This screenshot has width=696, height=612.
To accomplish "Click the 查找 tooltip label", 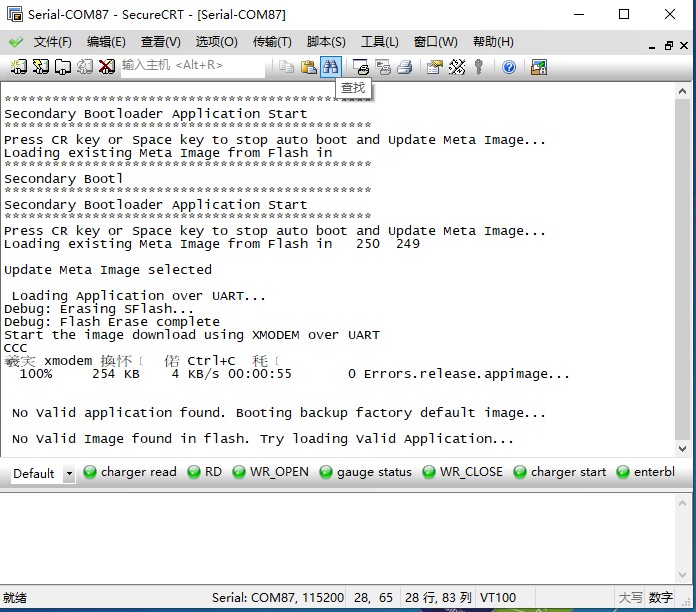I will click(x=353, y=88).
